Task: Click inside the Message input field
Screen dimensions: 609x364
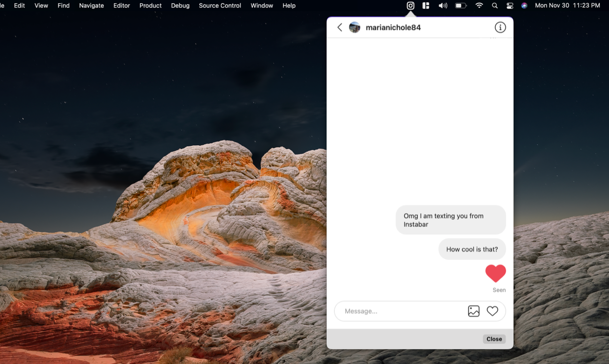Action: [x=398, y=311]
